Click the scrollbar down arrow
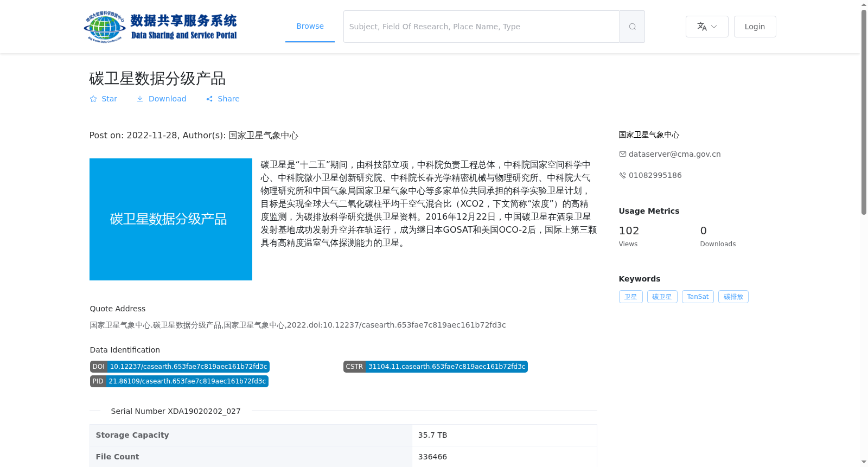 point(864,462)
